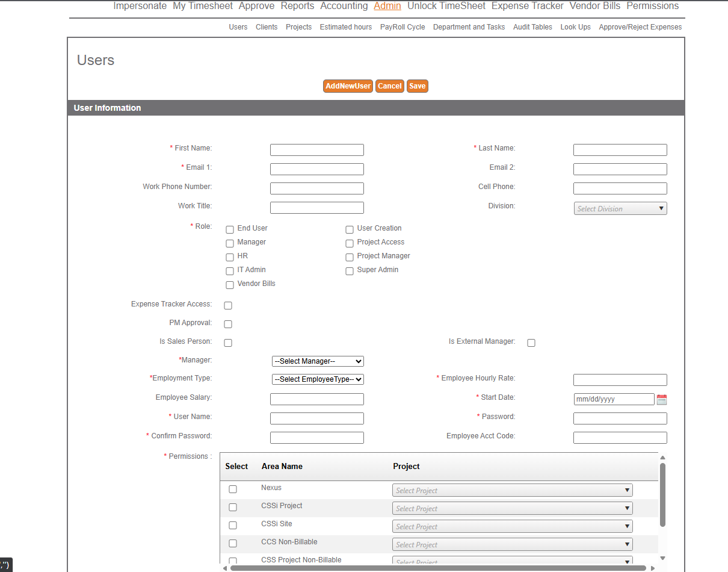Focus the Work Title input field
Screen dimensions: 728x572
[317, 208]
